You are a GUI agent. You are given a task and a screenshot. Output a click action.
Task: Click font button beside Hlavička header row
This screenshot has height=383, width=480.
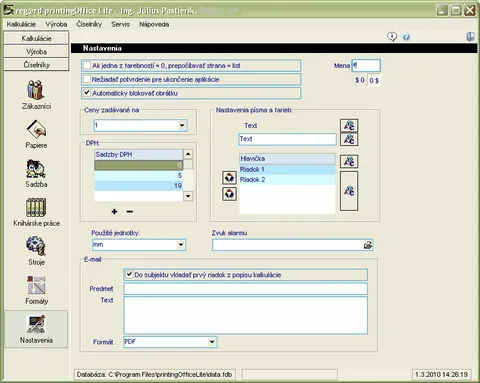(349, 161)
